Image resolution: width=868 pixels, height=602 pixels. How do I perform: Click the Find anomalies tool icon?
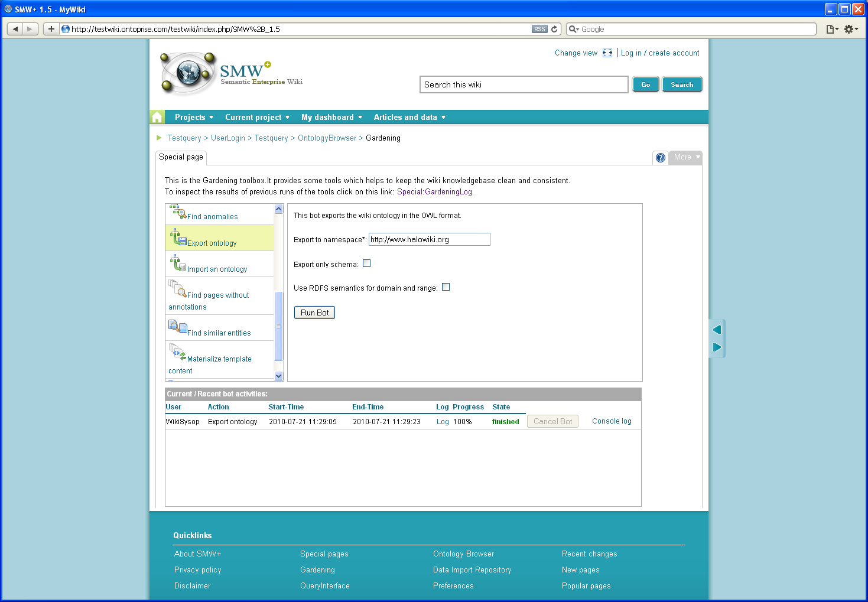[178, 211]
